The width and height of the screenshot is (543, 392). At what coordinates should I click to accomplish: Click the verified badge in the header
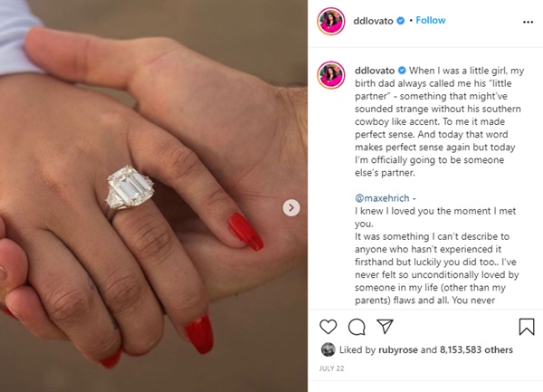coord(400,21)
